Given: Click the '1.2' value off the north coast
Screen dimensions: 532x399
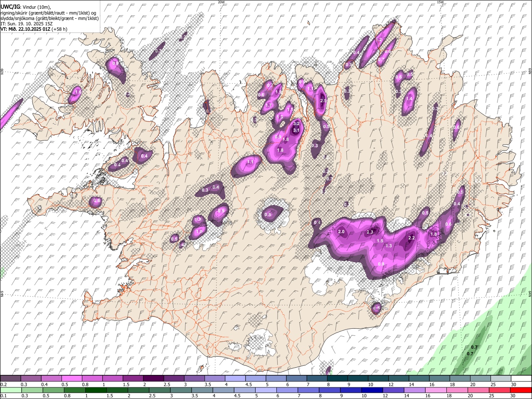Looking at the screenshot, I should tap(379, 40).
